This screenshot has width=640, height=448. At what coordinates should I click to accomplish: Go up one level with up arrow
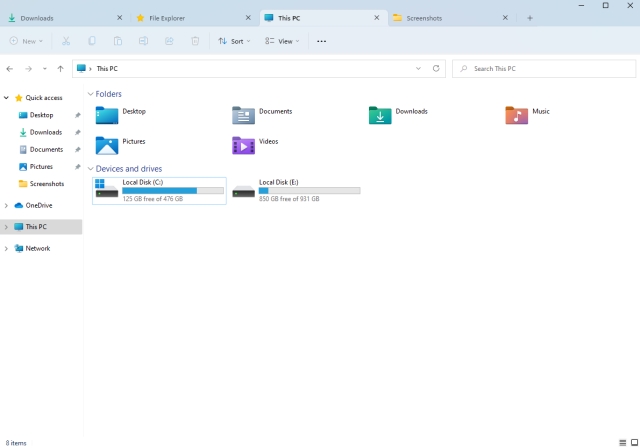[60, 69]
